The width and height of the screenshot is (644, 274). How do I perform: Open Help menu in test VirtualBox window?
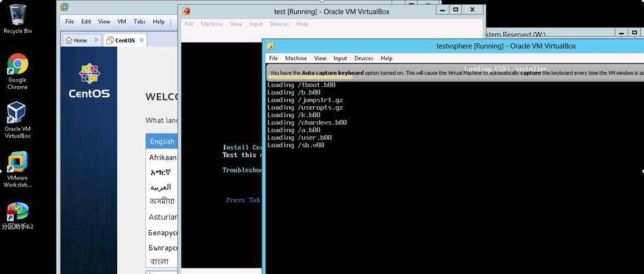click(302, 24)
